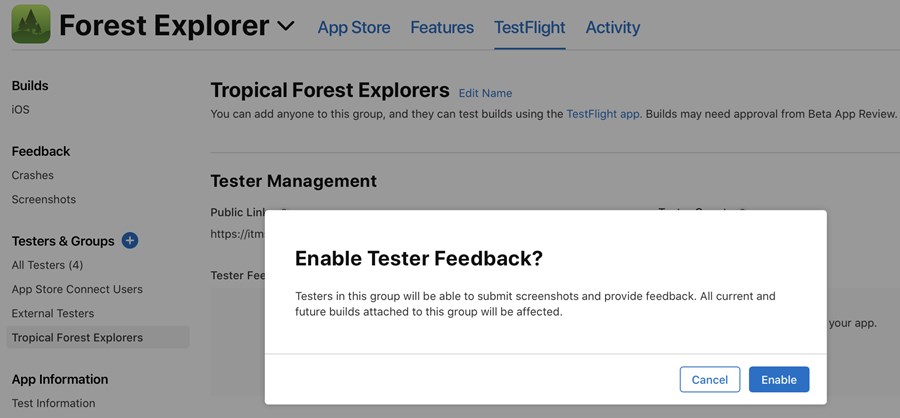Select the Tropical Forest Explorers sidebar item
The width and height of the screenshot is (900, 418).
pos(98,337)
